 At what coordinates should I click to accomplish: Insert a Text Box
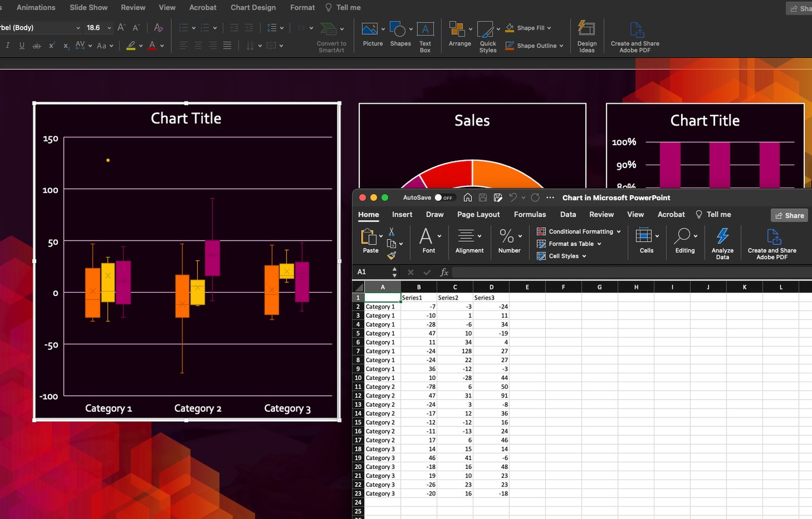(425, 35)
